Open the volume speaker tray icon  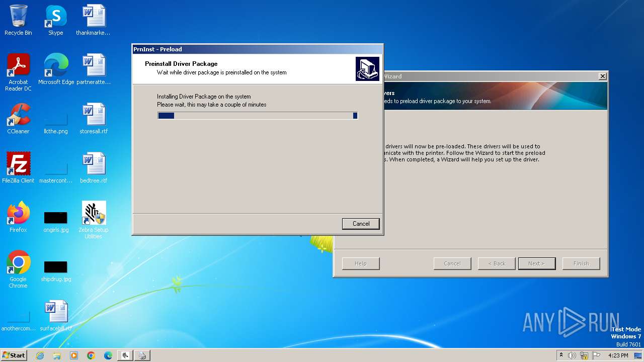click(572, 355)
